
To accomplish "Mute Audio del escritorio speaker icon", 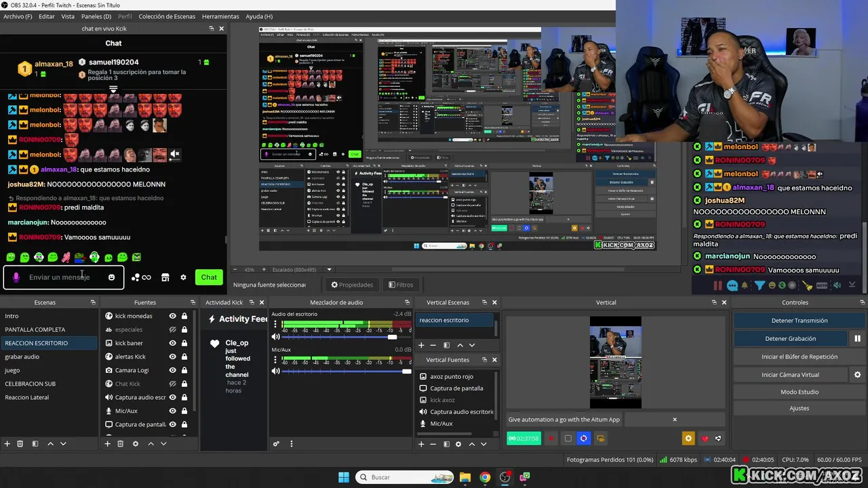I will click(276, 337).
